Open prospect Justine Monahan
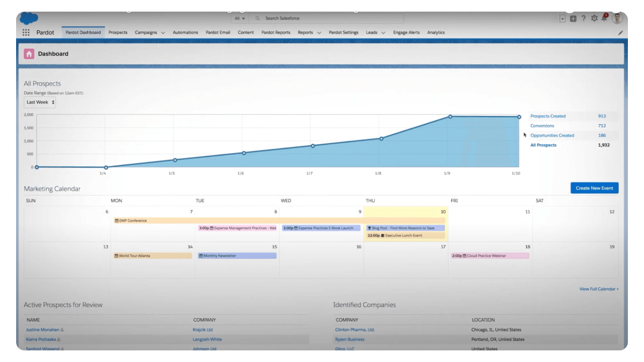The height and width of the screenshot is (362, 644). coord(42,330)
